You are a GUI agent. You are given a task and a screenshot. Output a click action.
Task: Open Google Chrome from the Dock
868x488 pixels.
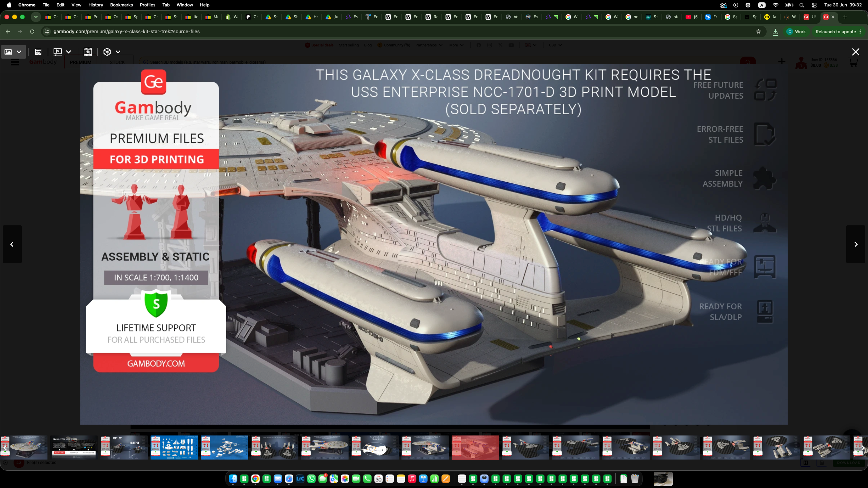pyautogui.click(x=255, y=479)
